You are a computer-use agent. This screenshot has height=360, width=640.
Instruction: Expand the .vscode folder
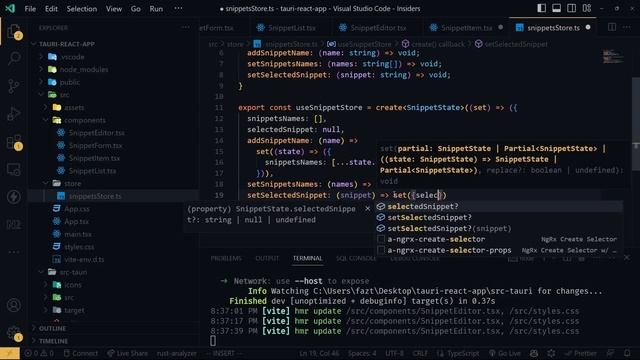coord(67,57)
